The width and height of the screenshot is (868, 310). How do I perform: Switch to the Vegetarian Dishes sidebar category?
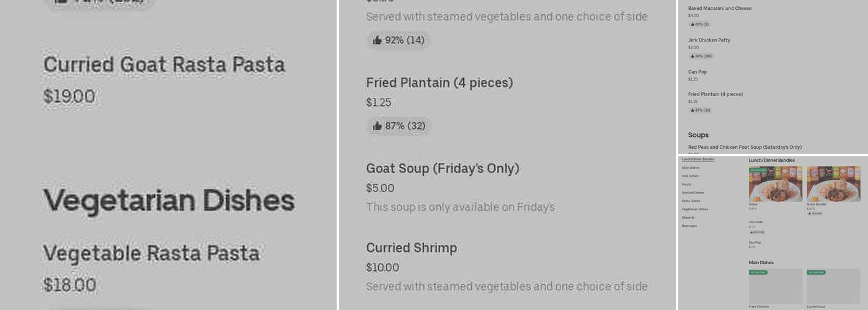click(694, 210)
